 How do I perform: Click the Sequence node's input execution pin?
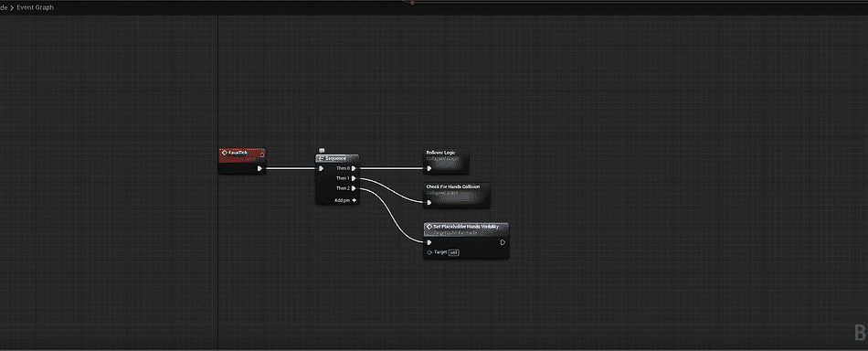pyautogui.click(x=321, y=168)
